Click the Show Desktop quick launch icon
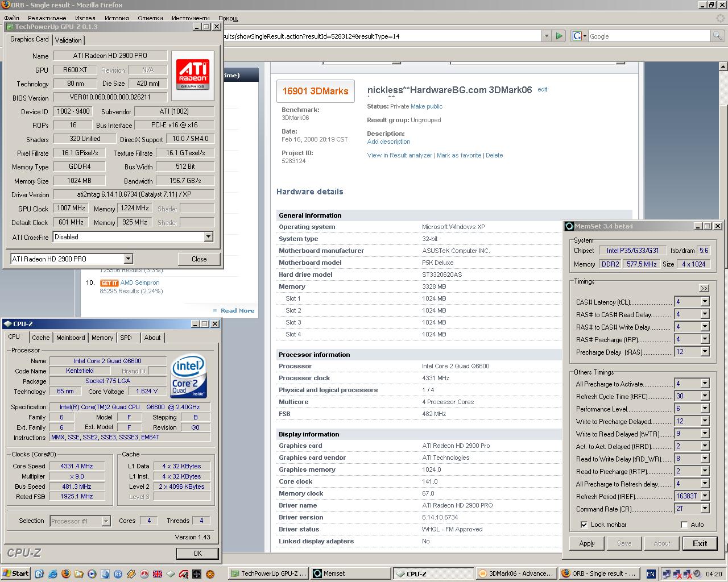The height and width of the screenshot is (582, 728). coord(39,573)
